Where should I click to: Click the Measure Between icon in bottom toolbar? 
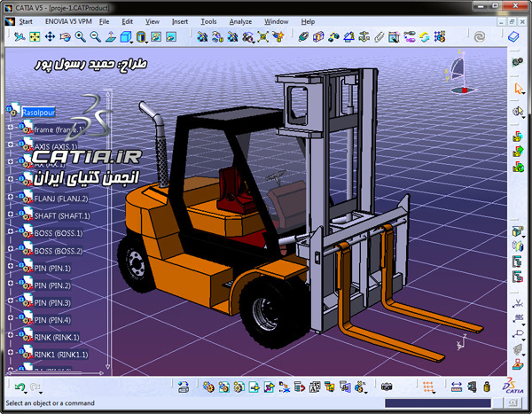(x=457, y=387)
